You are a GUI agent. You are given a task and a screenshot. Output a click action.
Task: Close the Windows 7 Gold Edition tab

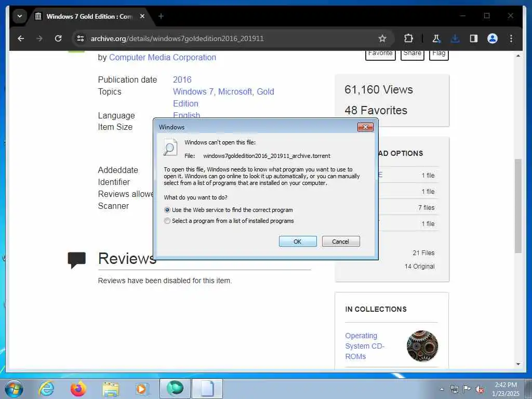tap(142, 16)
